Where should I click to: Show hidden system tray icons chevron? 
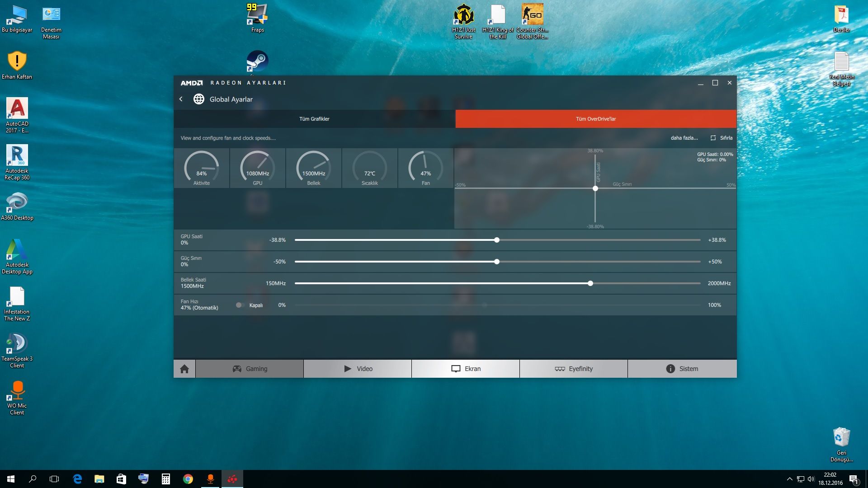click(x=789, y=479)
